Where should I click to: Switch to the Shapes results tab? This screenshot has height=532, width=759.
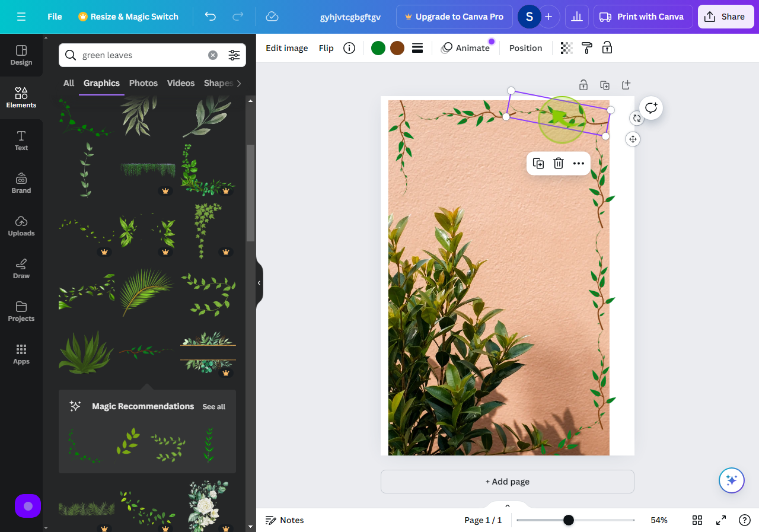[x=219, y=83]
